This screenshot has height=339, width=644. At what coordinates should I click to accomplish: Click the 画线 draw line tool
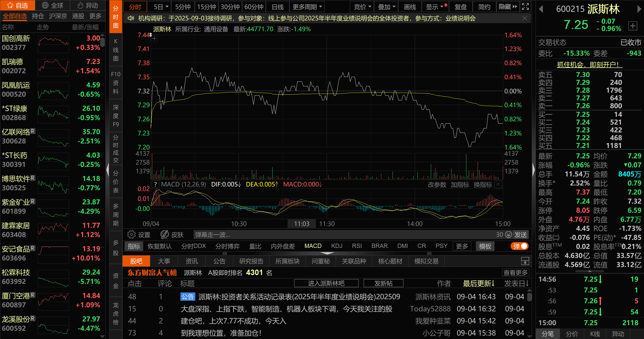(x=410, y=7)
